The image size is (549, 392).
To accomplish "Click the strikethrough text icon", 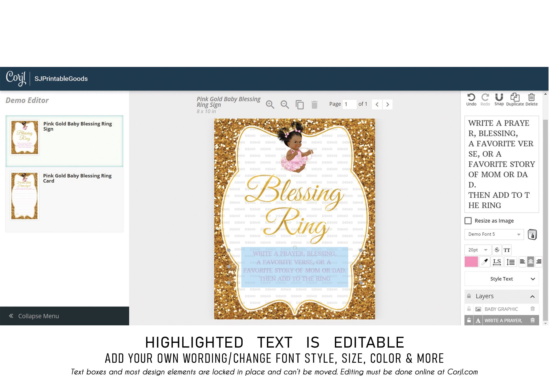I will tap(497, 250).
